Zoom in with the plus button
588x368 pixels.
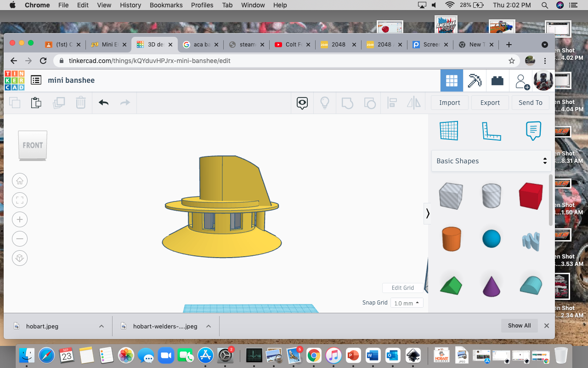pos(20,219)
